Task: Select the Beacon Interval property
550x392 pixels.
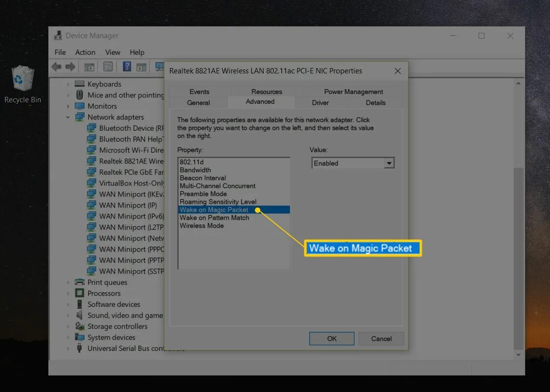Action: click(234, 178)
